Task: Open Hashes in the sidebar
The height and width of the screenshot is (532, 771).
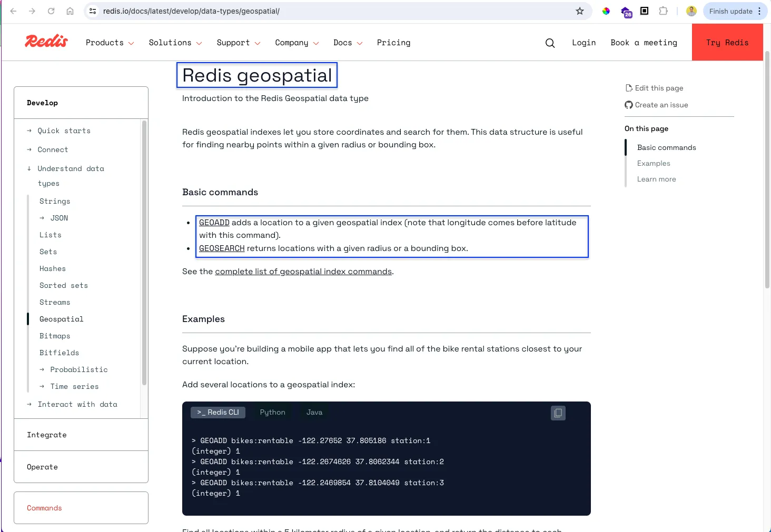Action: 53,268
